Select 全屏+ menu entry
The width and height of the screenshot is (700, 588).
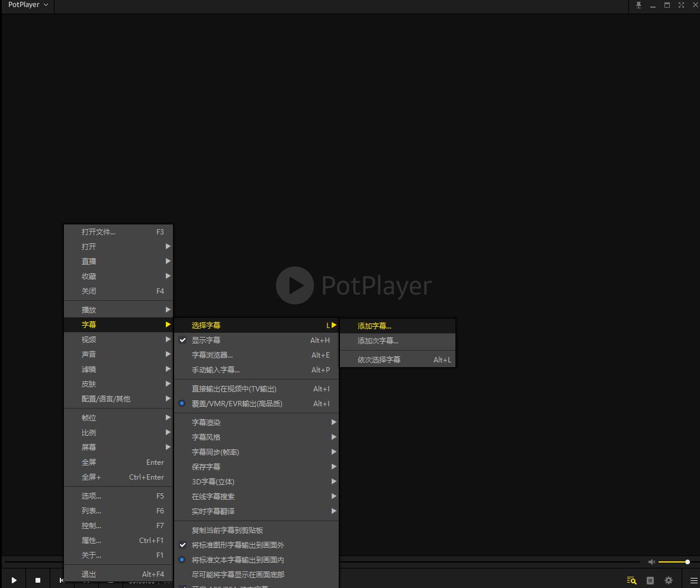pos(118,477)
